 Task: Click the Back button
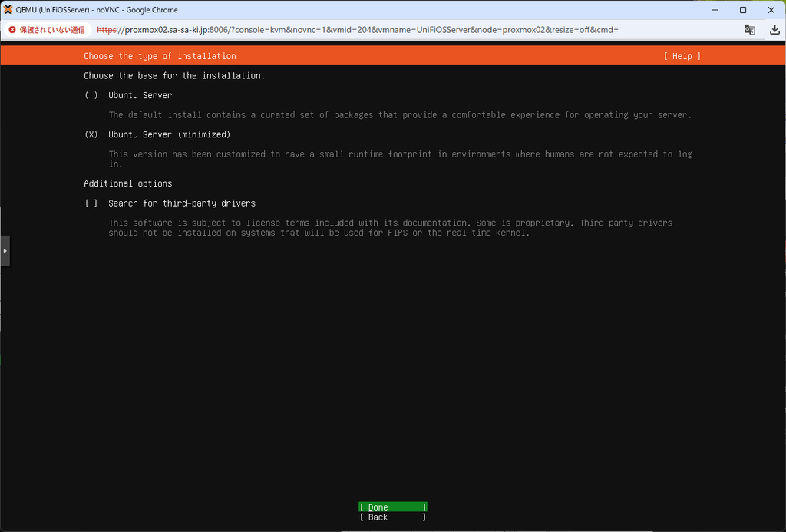tap(393, 517)
